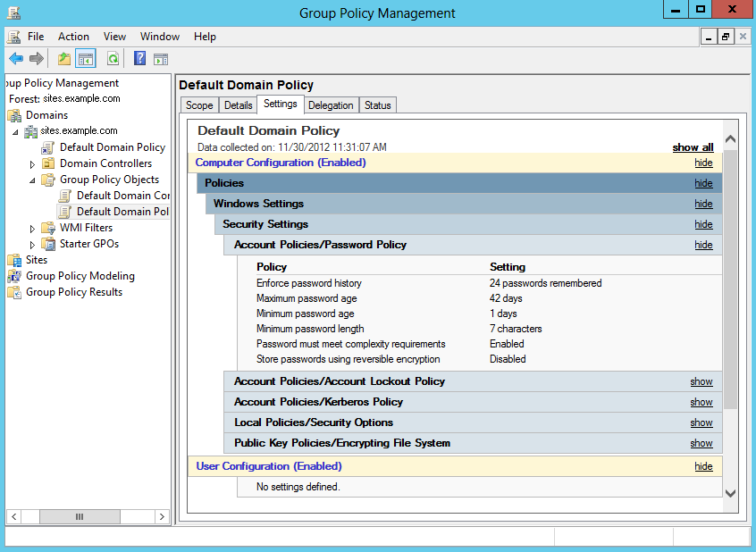The width and height of the screenshot is (756, 552).
Task: Click the Group Policy Objects folder icon
Action: 47,180
